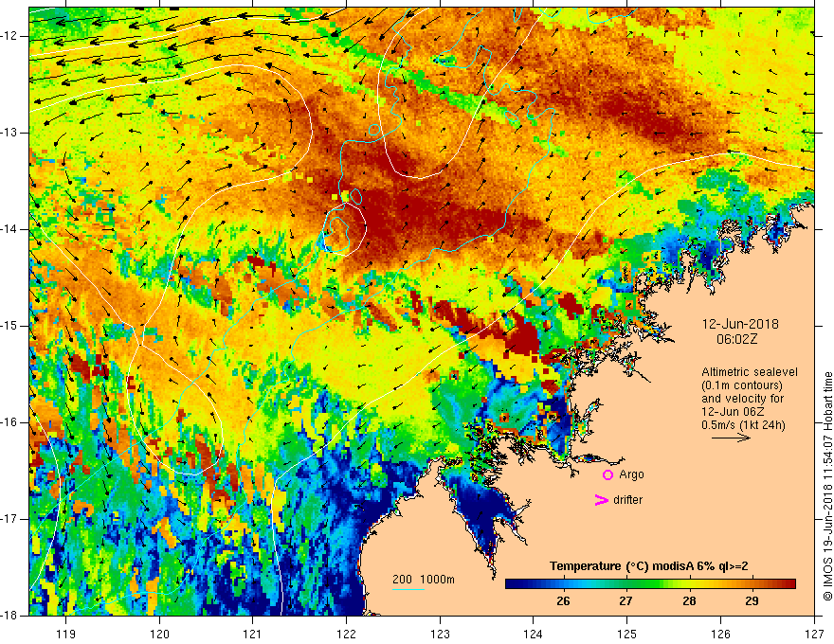Click the longitude 119 axis label

pos(66,634)
